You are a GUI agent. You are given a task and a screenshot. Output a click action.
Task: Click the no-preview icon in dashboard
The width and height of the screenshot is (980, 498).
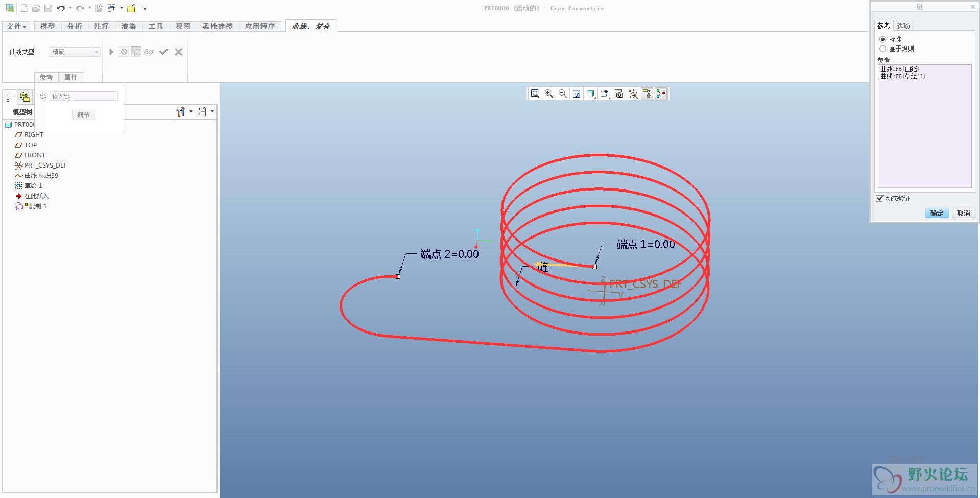click(x=124, y=52)
